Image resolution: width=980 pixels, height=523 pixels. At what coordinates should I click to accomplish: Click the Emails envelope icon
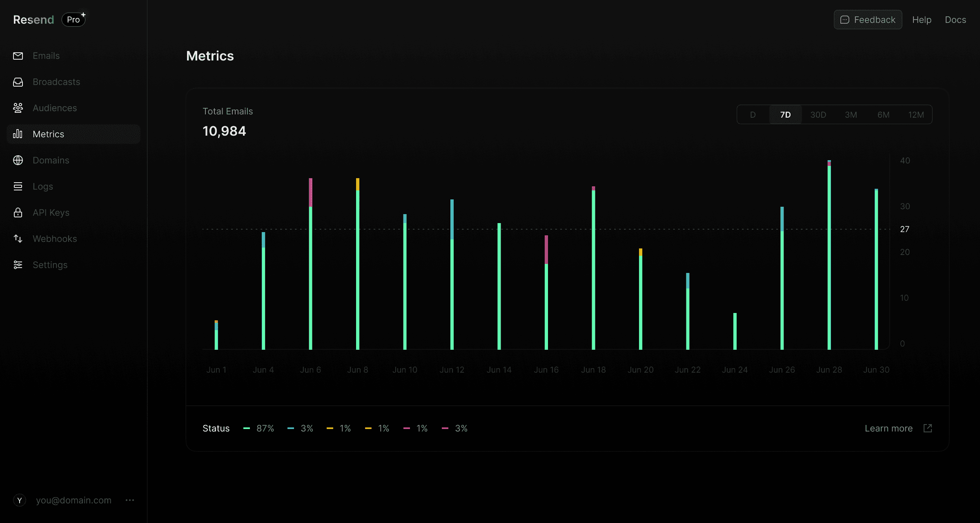[18, 56]
